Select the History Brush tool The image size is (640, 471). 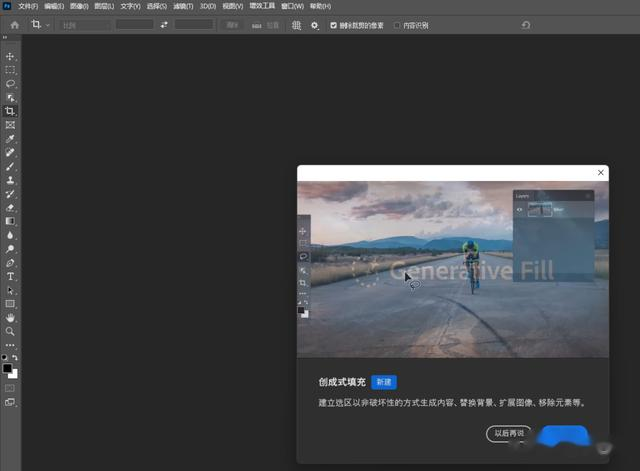coord(10,194)
